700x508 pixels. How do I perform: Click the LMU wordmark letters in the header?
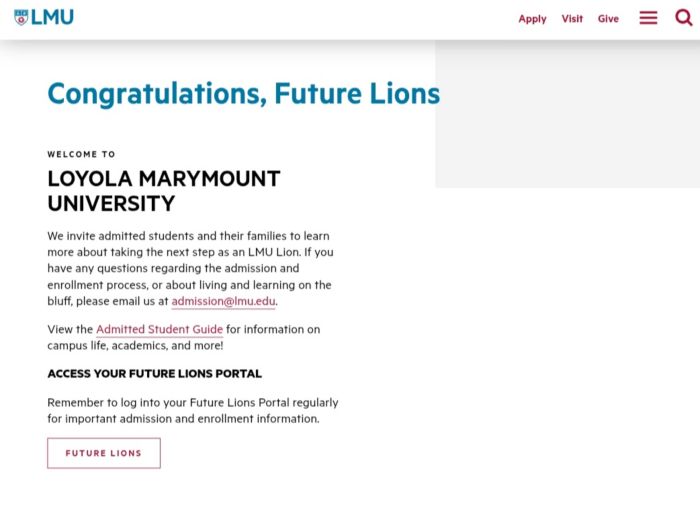(x=53, y=17)
